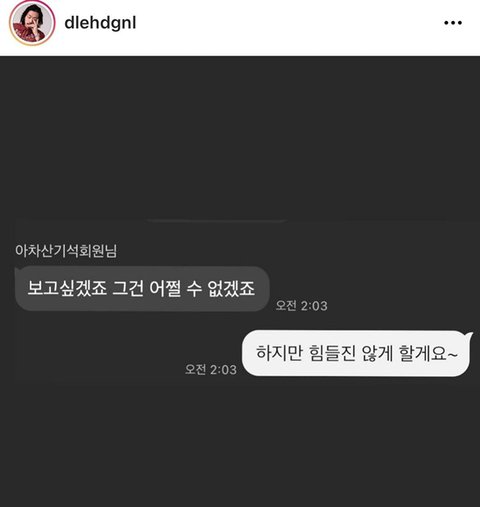Screen dimensions: 480x507
Task: Click the dlehdgnl username link
Action: point(100,23)
